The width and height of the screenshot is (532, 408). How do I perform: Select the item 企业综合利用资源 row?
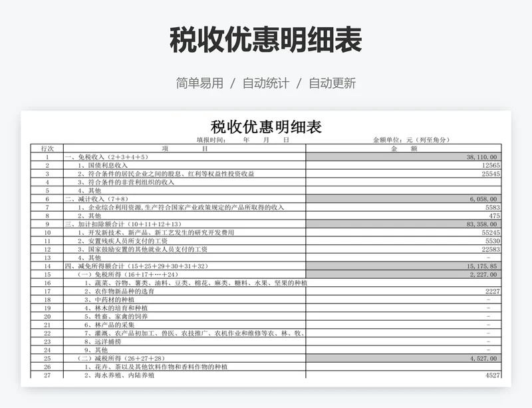point(185,207)
